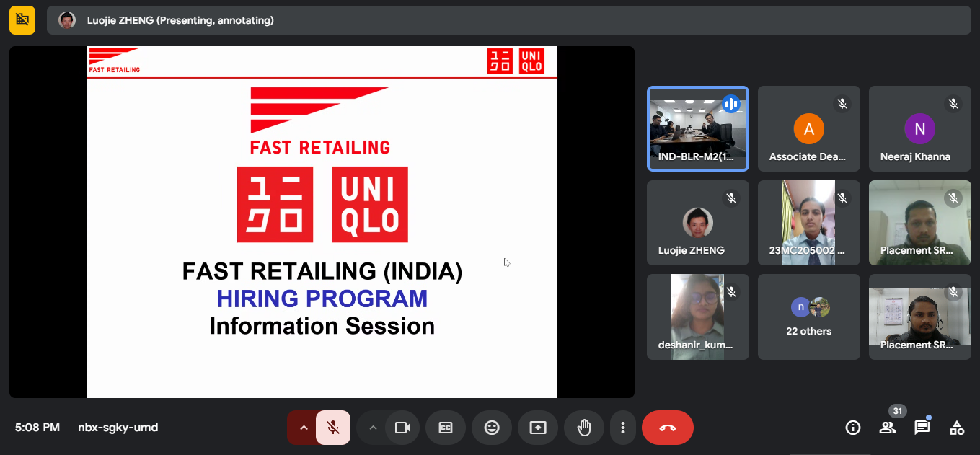Select the deshanir_kum participant video tile

coord(698,317)
